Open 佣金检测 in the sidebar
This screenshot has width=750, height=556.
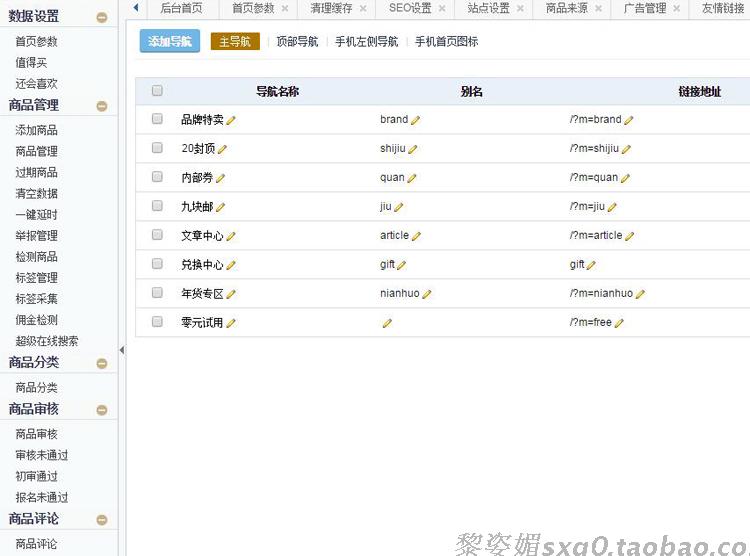pyautogui.click(x=36, y=320)
